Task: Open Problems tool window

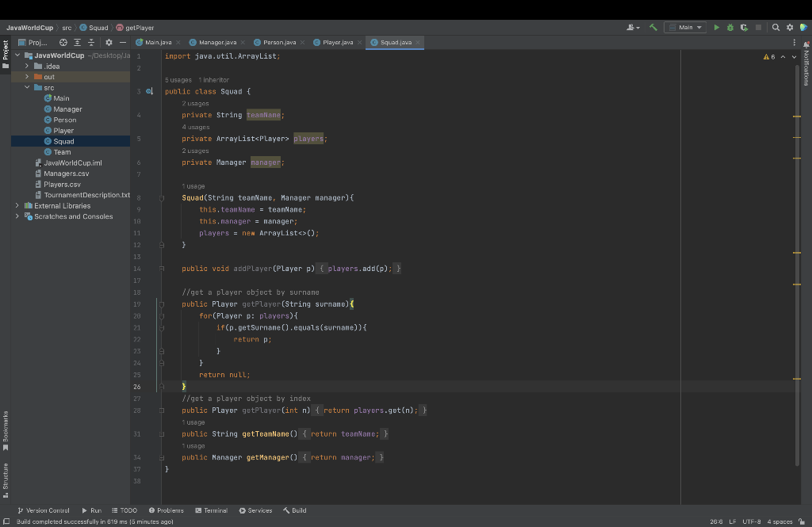Action: tap(167, 510)
